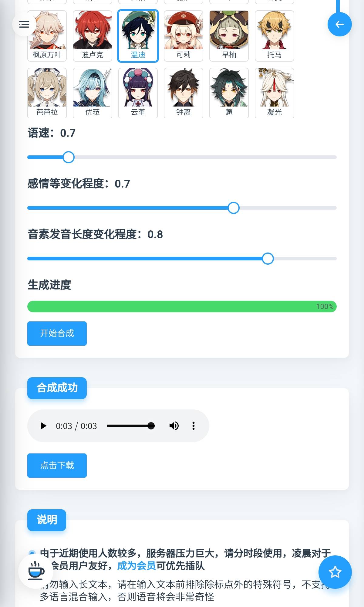Click the blue back arrow button
364x607 pixels.
click(x=339, y=24)
